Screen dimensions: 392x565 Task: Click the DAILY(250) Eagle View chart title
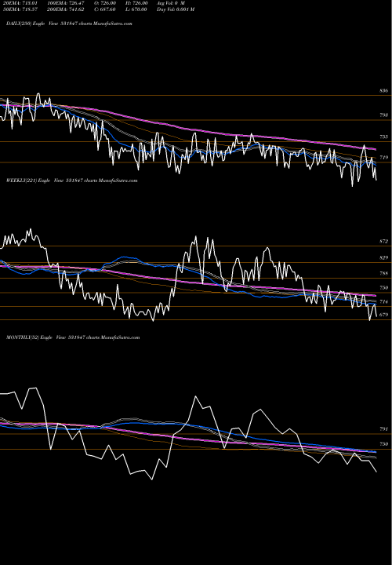pos(69,24)
